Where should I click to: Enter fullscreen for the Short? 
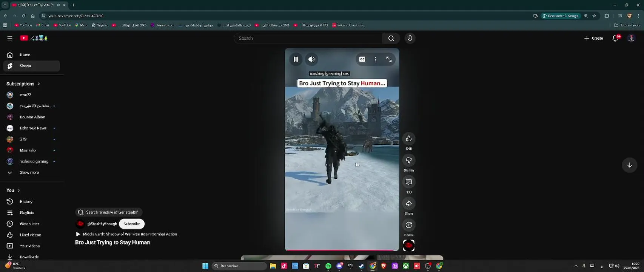[389, 59]
